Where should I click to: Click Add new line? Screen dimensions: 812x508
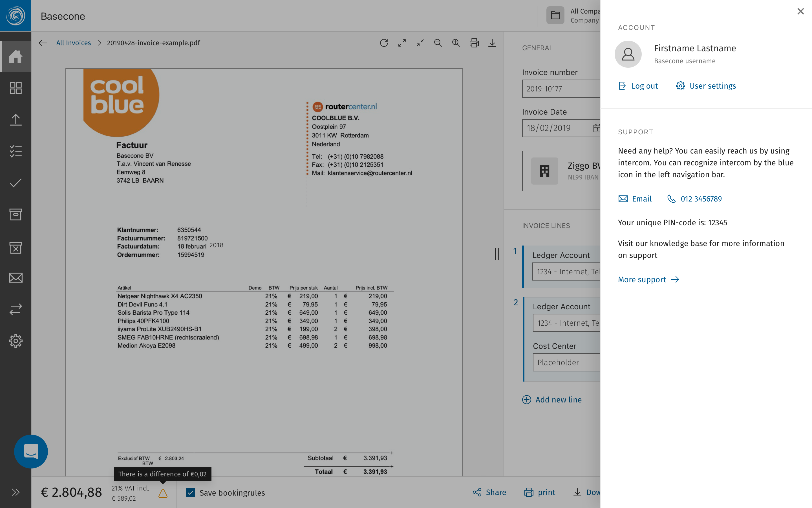552,400
